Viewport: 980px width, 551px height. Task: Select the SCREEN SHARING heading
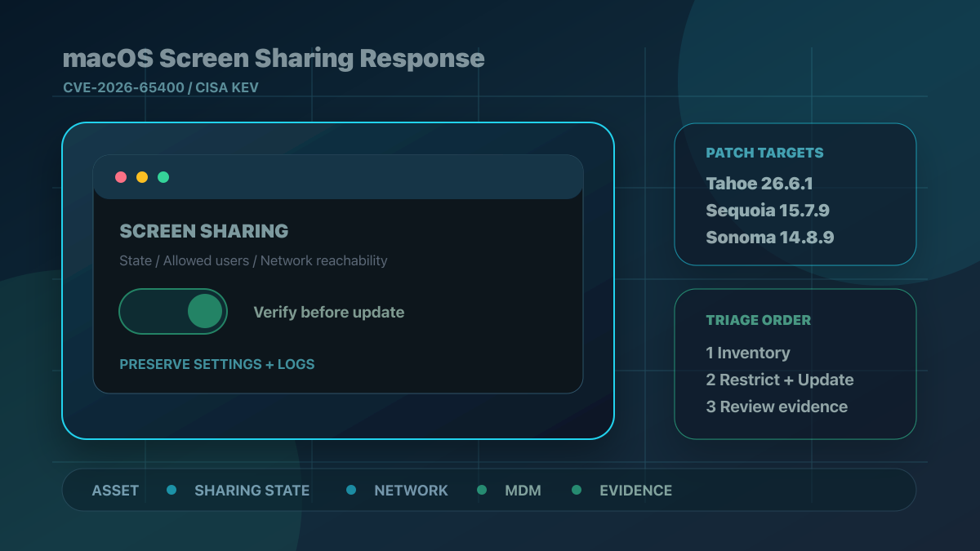[204, 231]
